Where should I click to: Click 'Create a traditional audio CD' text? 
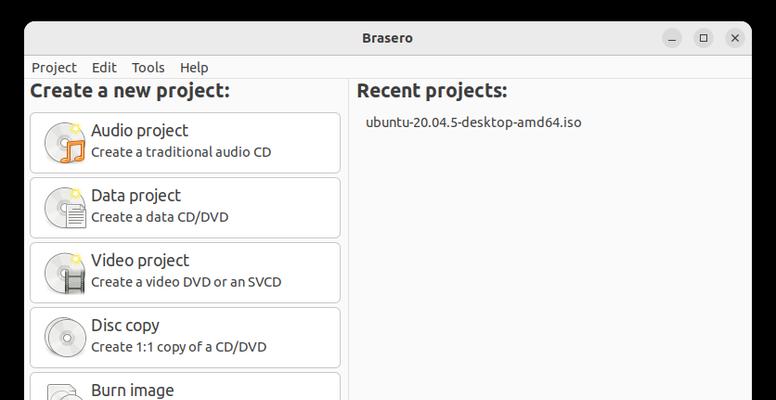[x=181, y=152]
